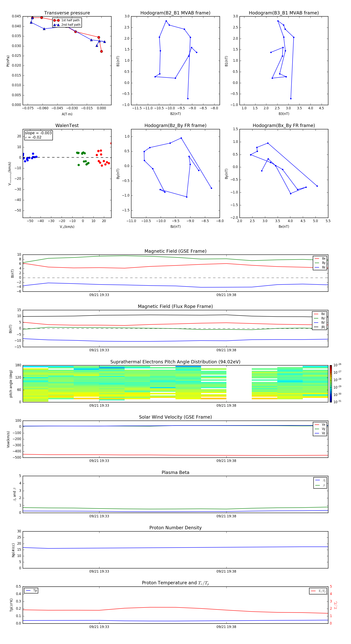Click the 'Np(#/cc)' y-axis label
Screen dimensions: 351x644
pyautogui.click(x=13, y=550)
